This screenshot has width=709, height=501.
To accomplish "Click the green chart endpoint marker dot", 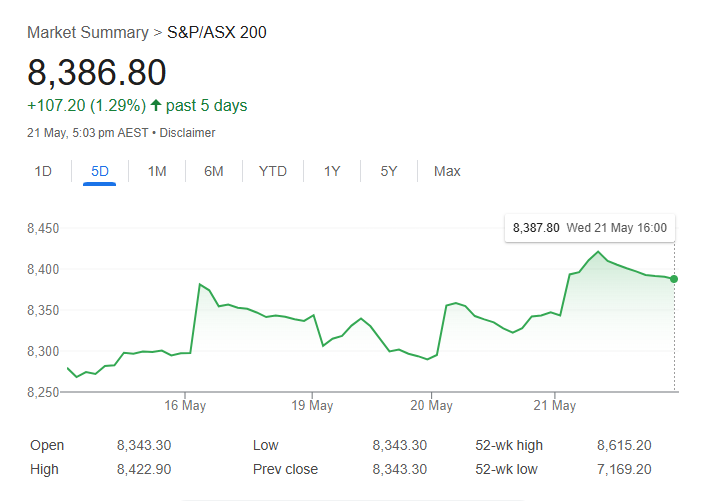I will pos(674,279).
